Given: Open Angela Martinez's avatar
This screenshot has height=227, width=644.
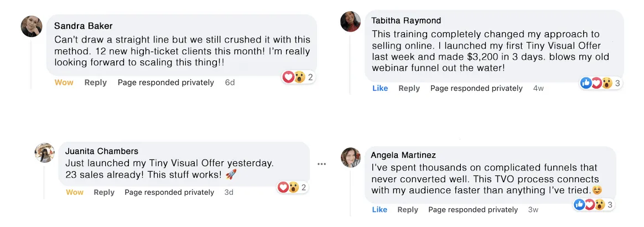Looking at the screenshot, I should click(350, 157).
